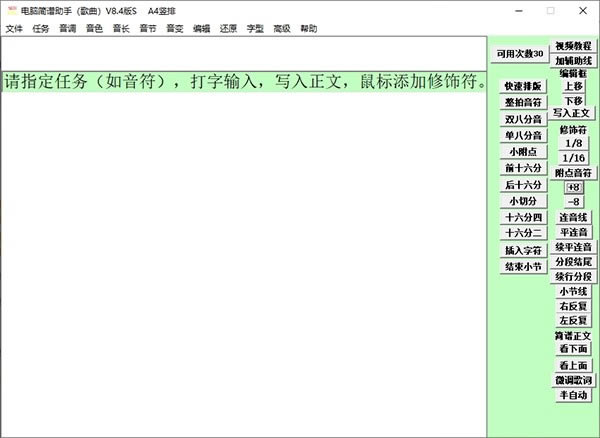
Task: Toggle the +8 octave up button
Action: [573, 187]
